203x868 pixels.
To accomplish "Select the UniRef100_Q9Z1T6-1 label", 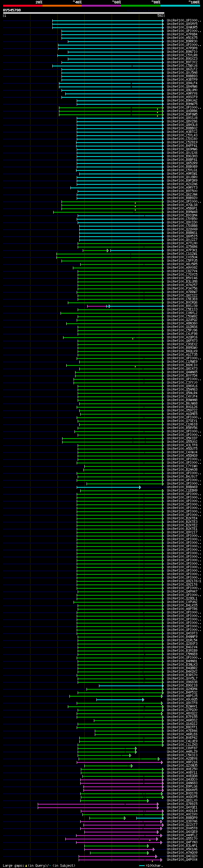I will 184,581.
